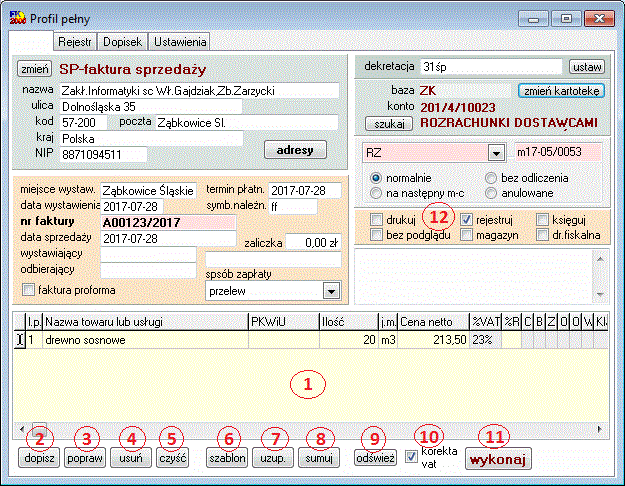Click the scroll up arrow of the notes box
The height and width of the screenshot is (486, 625).
click(x=601, y=259)
